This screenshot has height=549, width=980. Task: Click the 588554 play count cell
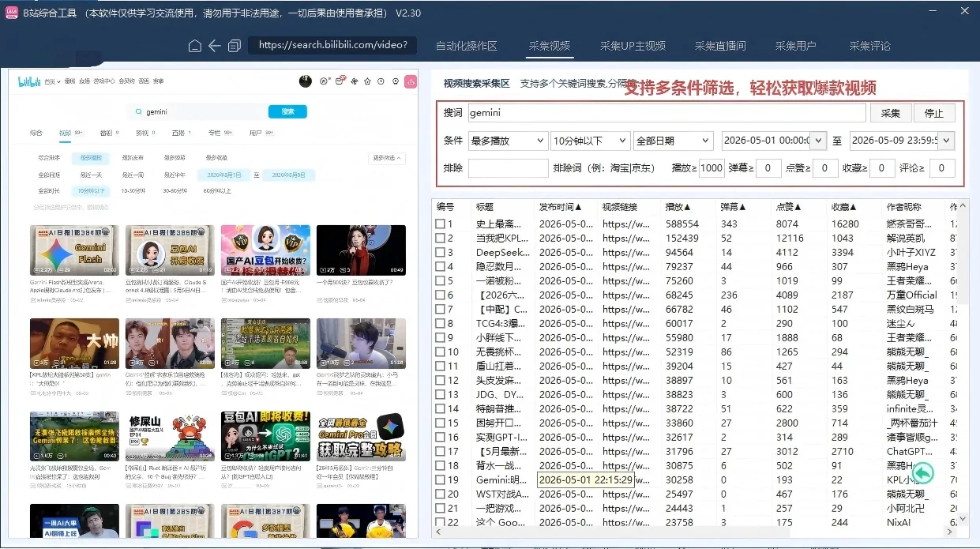(682, 224)
